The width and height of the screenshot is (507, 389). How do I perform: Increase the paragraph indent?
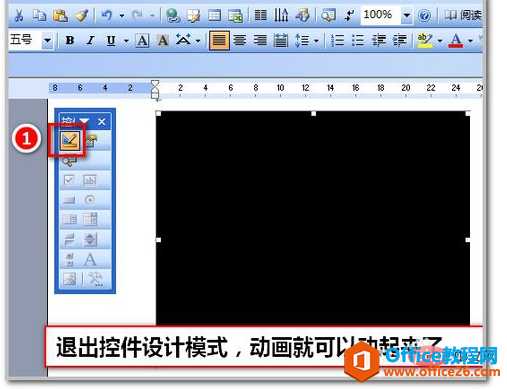(x=399, y=41)
